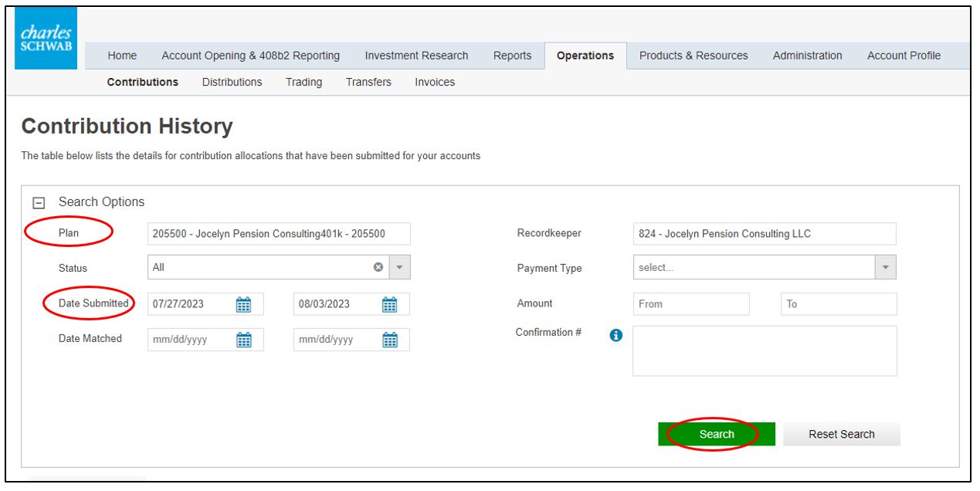
Task: Expand the Status dropdown arrow
Action: click(x=399, y=267)
